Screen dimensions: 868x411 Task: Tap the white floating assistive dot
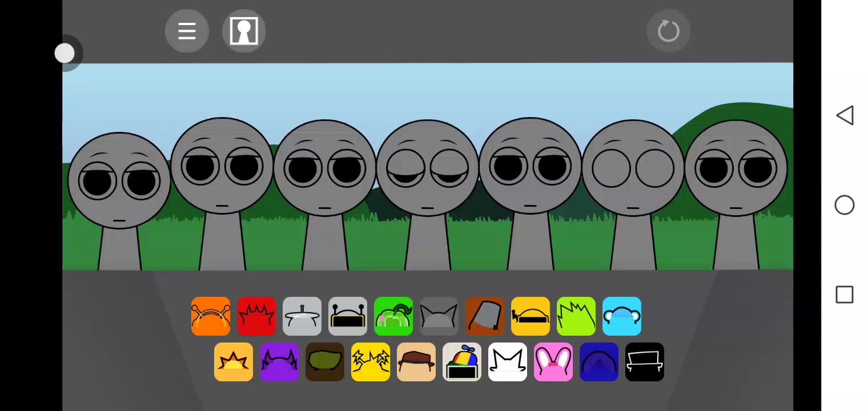click(65, 54)
